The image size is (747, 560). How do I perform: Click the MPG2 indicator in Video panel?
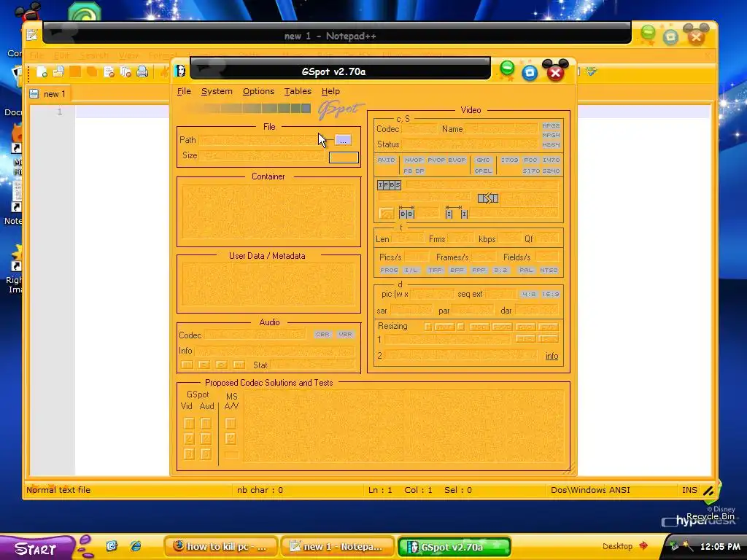click(551, 125)
